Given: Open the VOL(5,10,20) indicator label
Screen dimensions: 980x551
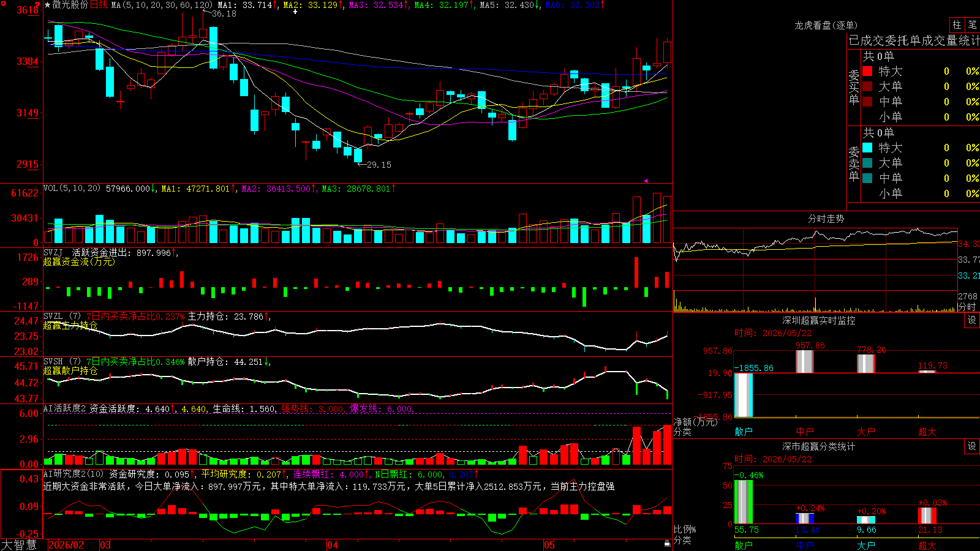Looking at the screenshot, I should coord(72,189).
